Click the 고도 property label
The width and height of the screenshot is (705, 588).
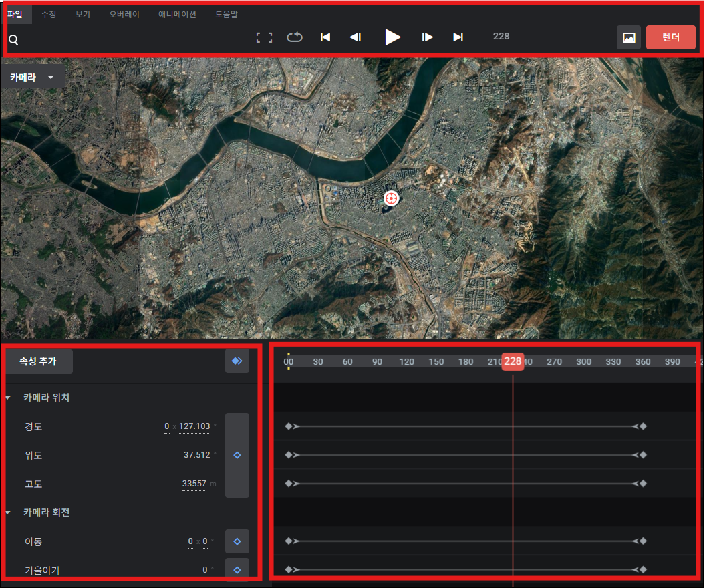(33, 484)
